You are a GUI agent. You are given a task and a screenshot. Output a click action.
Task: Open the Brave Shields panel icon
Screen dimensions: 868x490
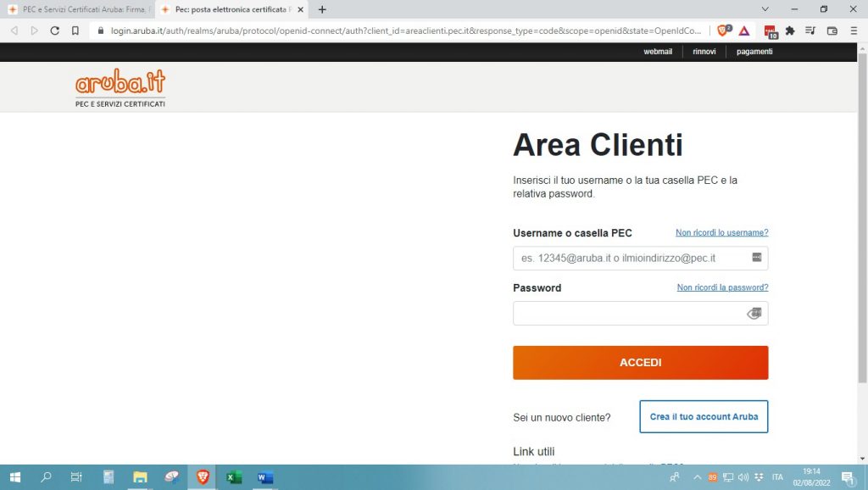coord(723,30)
